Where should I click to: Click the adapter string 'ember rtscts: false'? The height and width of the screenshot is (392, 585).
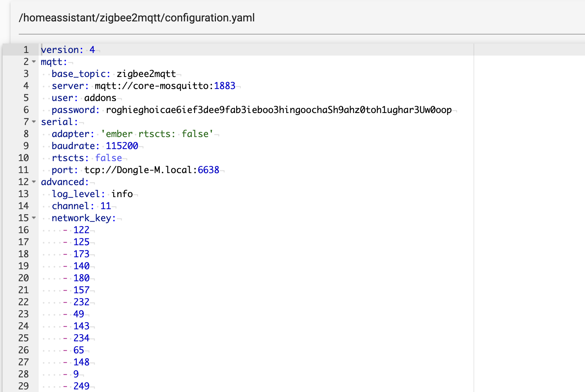[x=157, y=134]
